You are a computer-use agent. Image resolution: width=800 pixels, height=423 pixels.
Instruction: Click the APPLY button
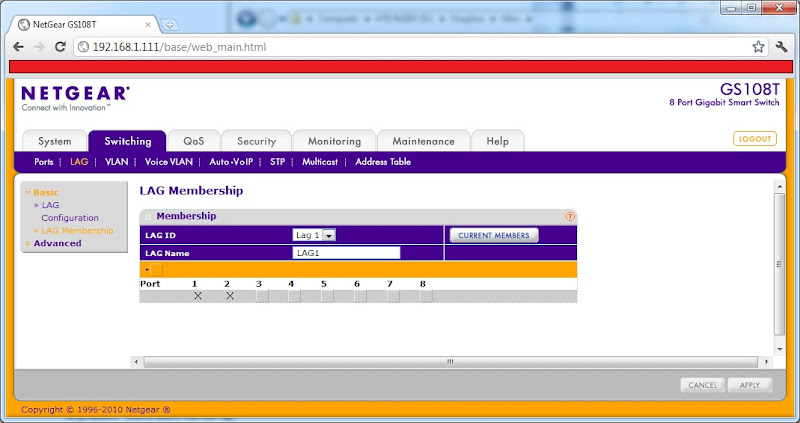click(749, 385)
